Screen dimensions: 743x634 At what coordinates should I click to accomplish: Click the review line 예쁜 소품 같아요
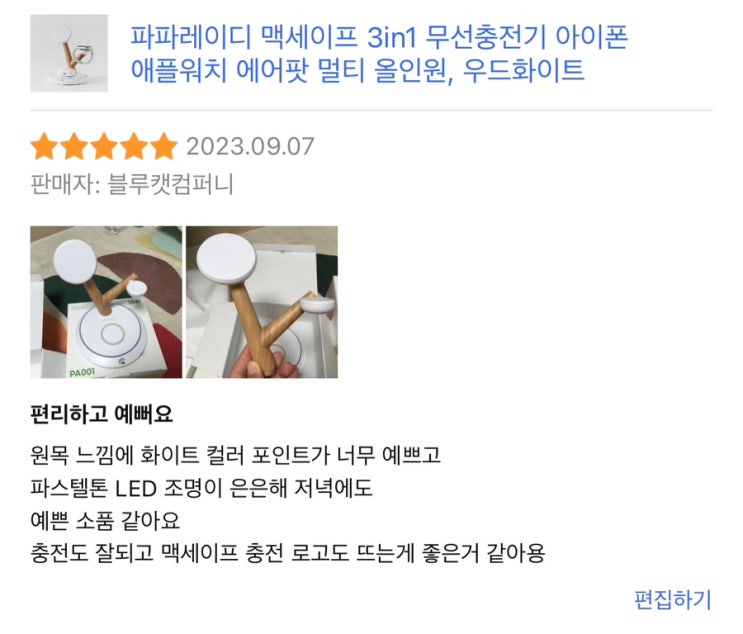[x=105, y=520]
